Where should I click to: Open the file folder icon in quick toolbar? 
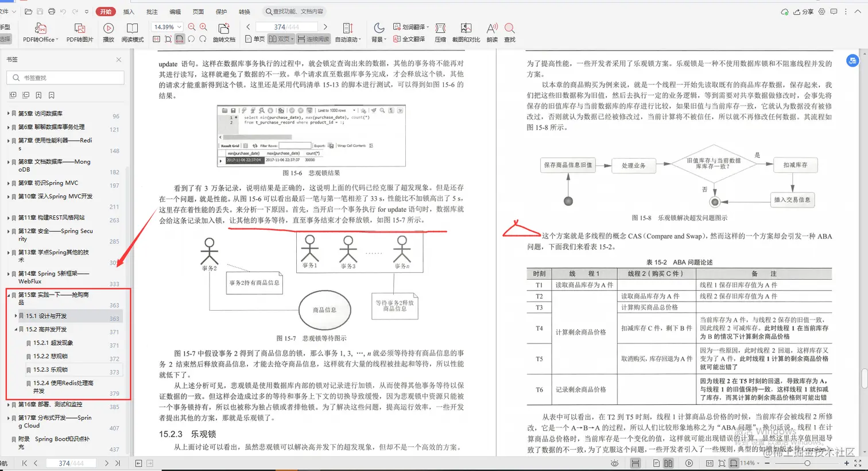point(28,11)
